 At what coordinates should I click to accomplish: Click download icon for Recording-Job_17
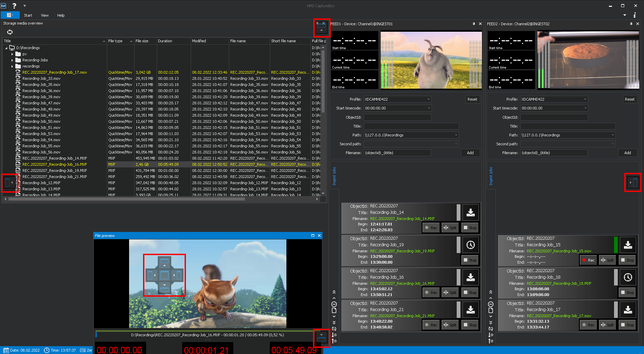(x=628, y=310)
